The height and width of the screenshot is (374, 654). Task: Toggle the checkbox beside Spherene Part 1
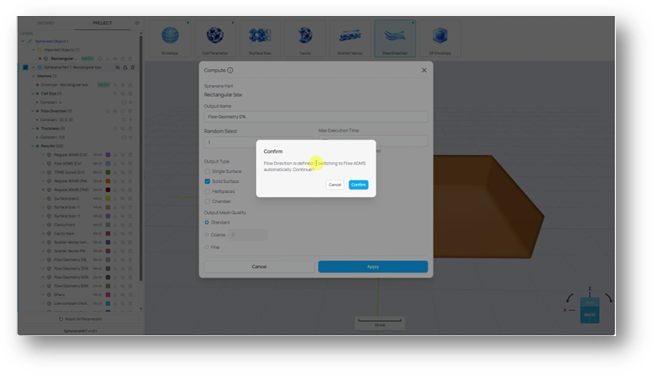pos(25,67)
